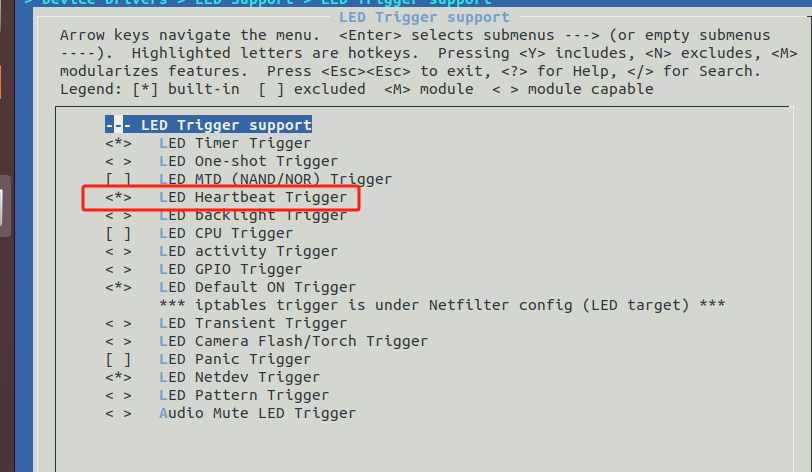This screenshot has width=812, height=472.
Task: Toggle the LED activity Trigger state box
Action: point(119,251)
